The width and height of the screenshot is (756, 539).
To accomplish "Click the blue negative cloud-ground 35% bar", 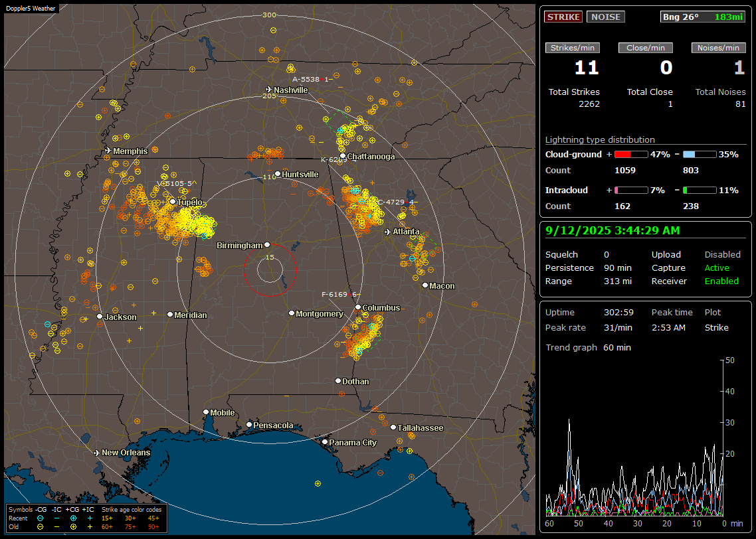I will click(700, 155).
